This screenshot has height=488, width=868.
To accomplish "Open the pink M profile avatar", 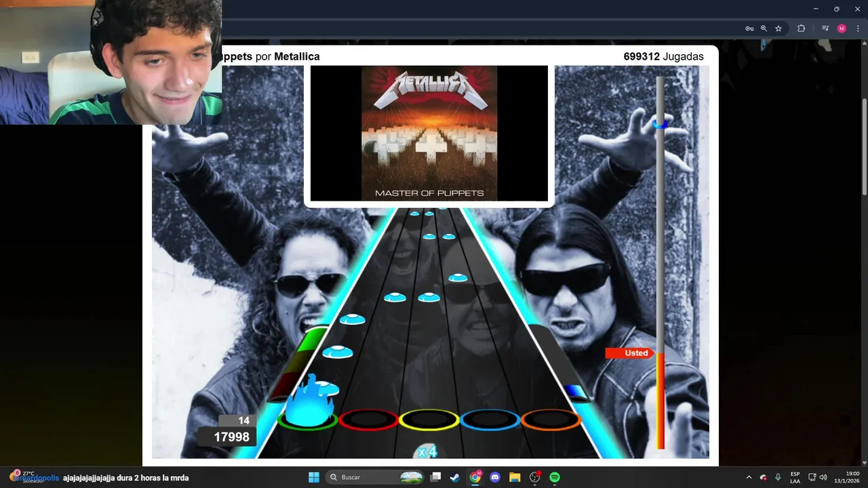I will tap(842, 28).
